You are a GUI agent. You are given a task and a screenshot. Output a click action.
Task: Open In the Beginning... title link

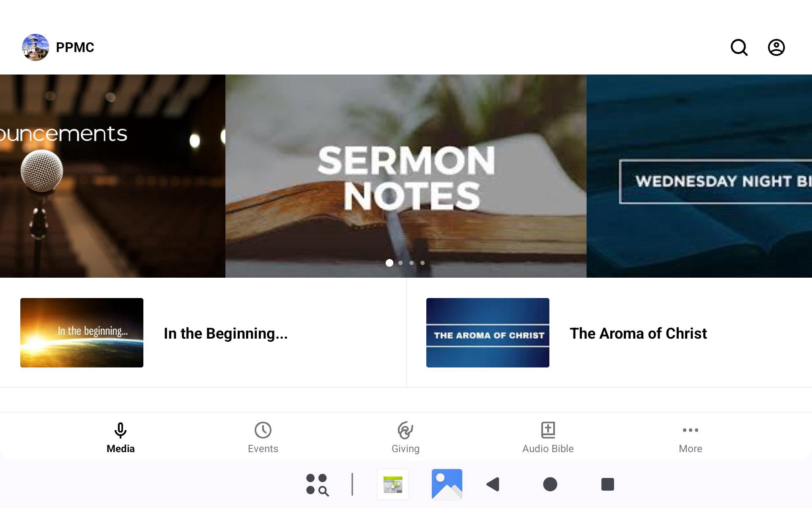coord(226,334)
